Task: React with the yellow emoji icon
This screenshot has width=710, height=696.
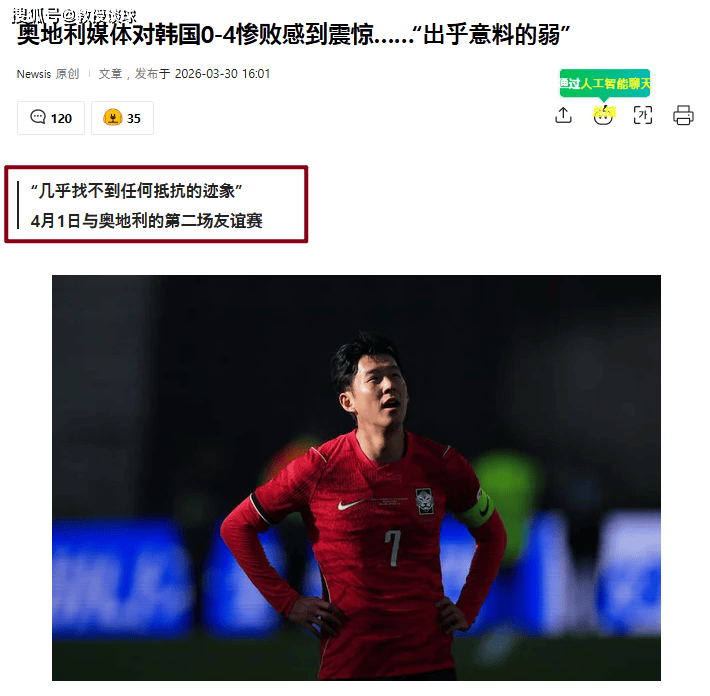Action: (x=113, y=118)
